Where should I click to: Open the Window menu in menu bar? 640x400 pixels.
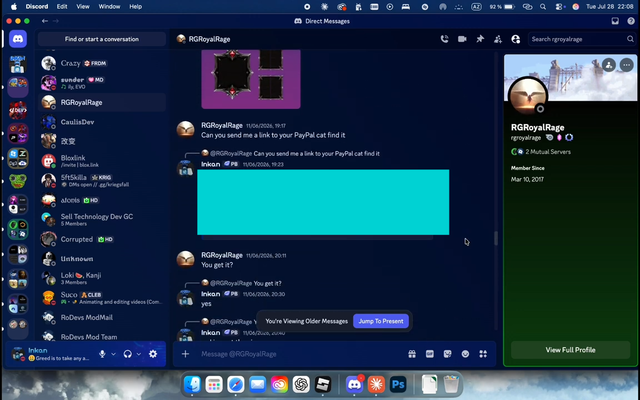tap(109, 7)
